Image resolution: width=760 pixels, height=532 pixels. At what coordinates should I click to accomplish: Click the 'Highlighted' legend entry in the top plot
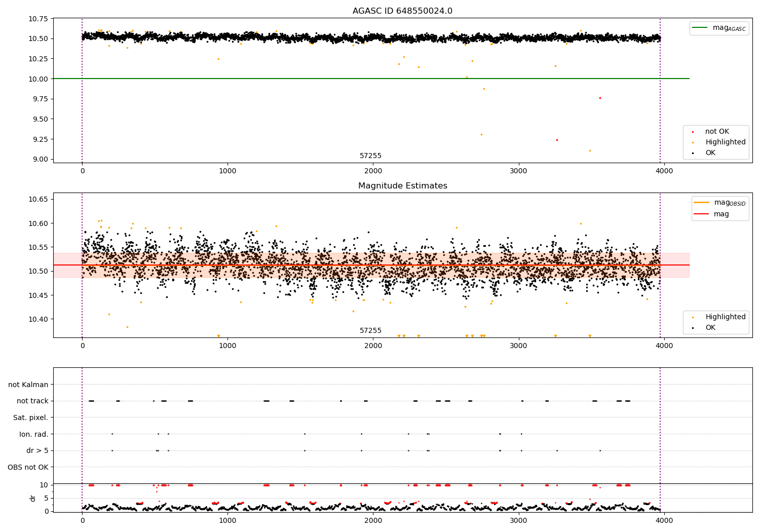[725, 142]
